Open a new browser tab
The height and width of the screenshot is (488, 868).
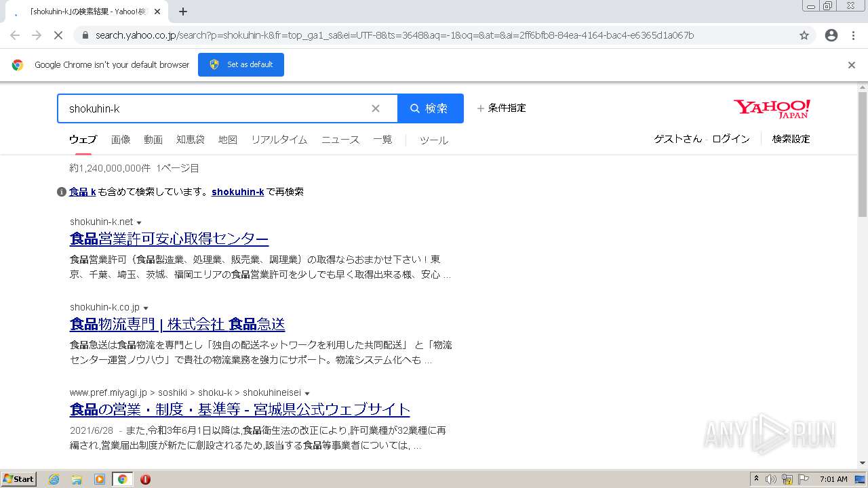click(x=183, y=12)
